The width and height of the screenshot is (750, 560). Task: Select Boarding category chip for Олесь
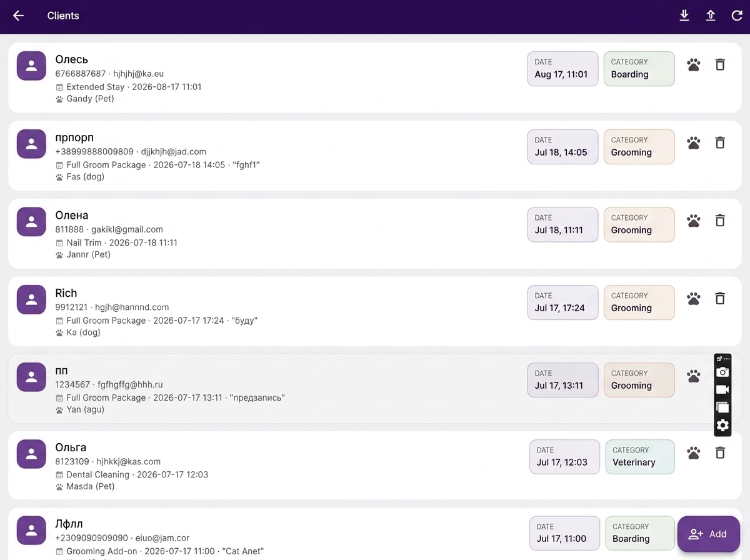point(639,69)
